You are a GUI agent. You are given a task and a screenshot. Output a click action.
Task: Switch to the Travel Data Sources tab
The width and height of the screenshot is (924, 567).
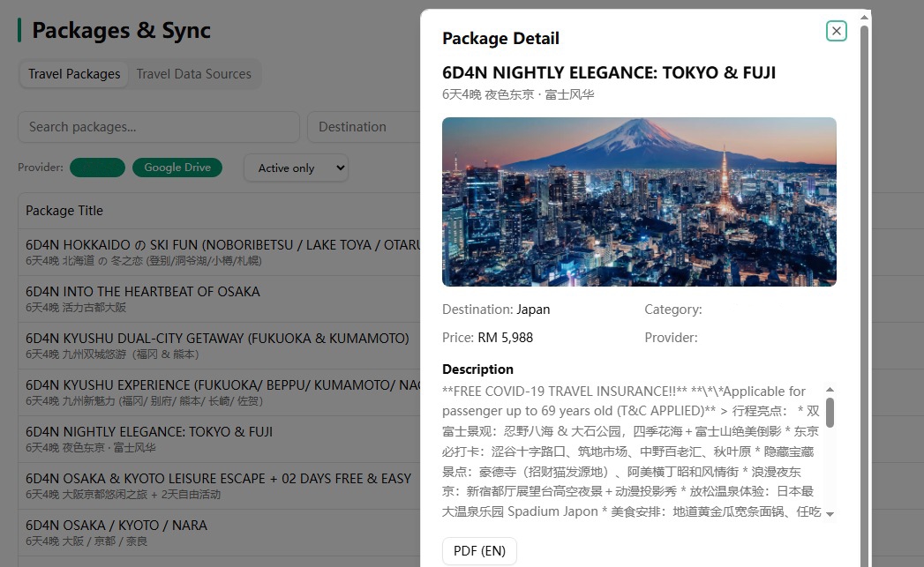194,74
